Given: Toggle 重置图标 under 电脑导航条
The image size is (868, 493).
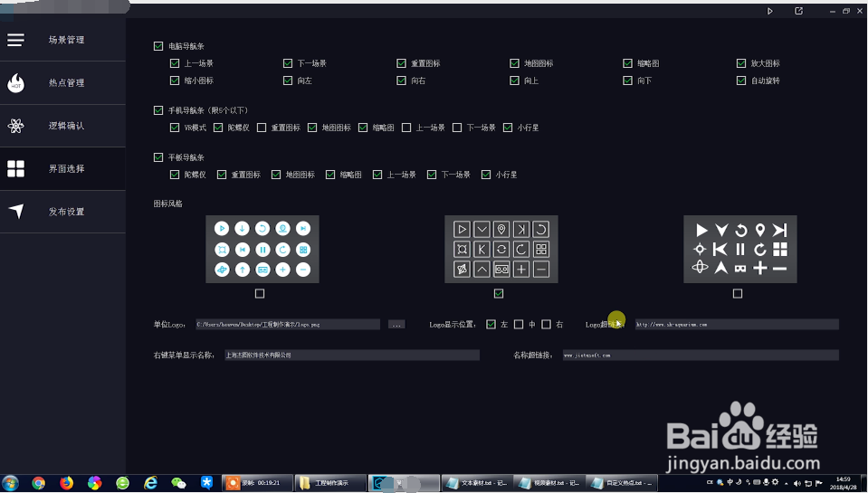Looking at the screenshot, I should tap(401, 63).
